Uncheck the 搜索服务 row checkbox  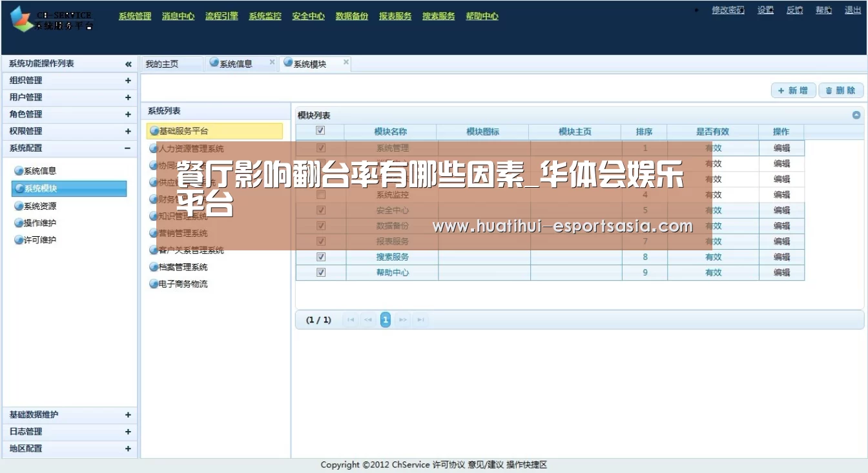[321, 257]
